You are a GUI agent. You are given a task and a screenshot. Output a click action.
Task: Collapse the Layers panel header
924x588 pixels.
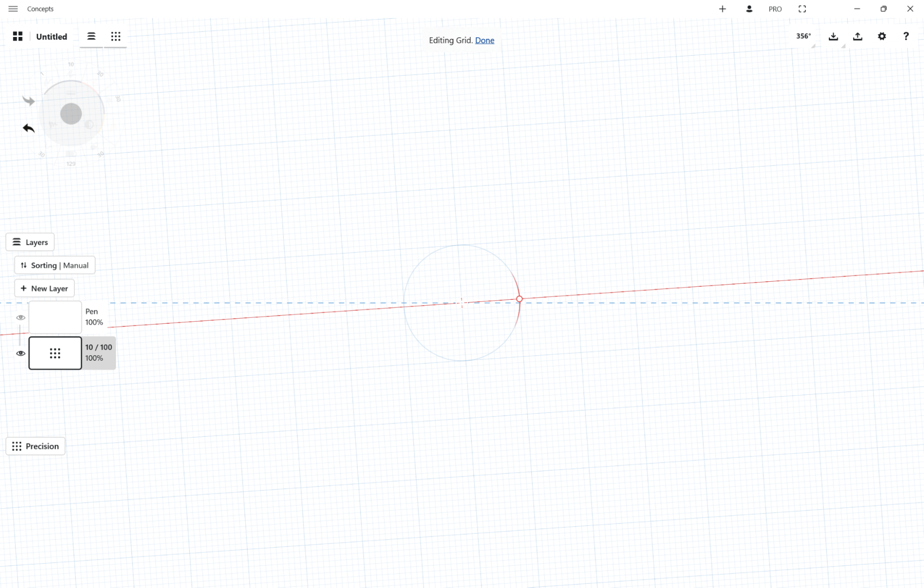pyautogui.click(x=30, y=242)
